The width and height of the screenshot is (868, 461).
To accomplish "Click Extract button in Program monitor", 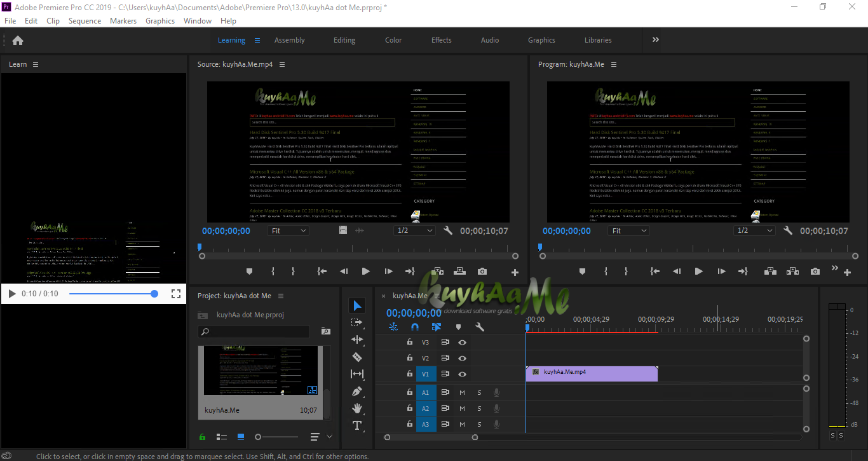I will [x=792, y=272].
